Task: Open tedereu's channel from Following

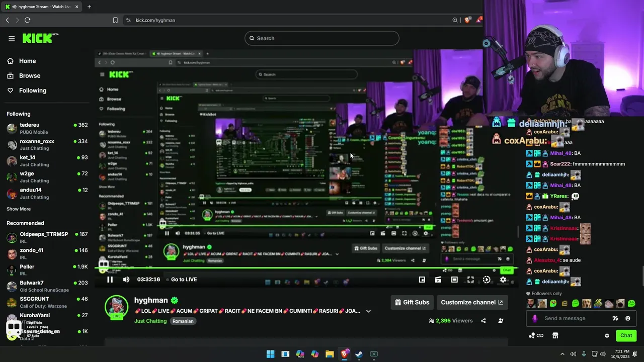Action: (47, 128)
